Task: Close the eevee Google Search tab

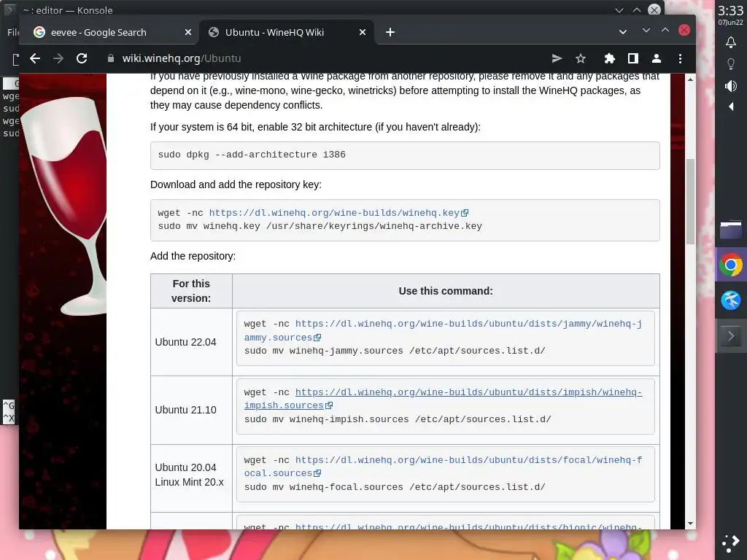Action: [x=188, y=32]
